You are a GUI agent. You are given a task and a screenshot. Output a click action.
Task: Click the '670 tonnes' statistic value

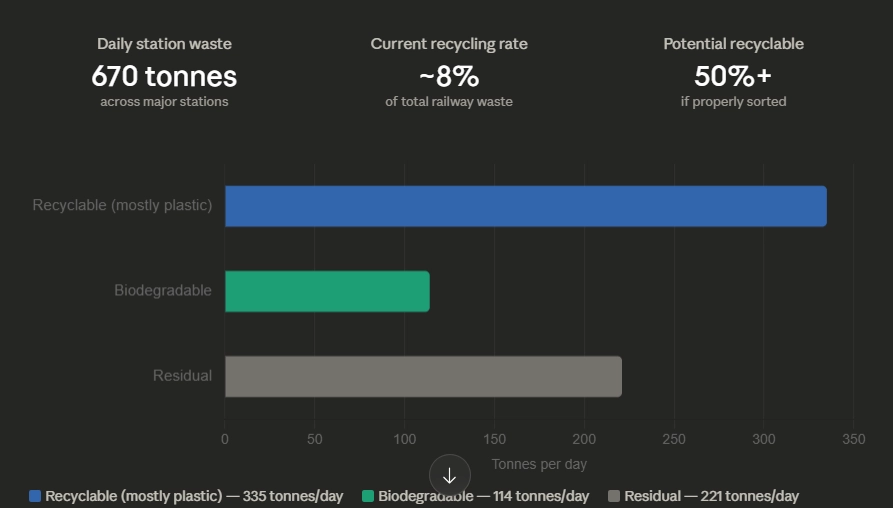[x=164, y=75]
